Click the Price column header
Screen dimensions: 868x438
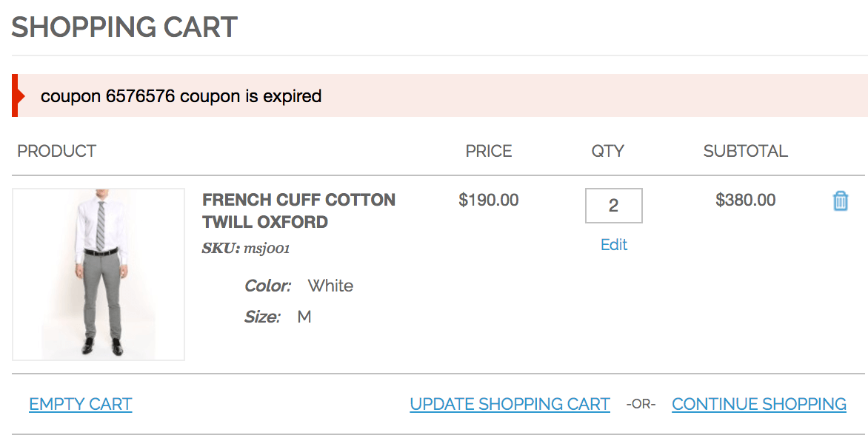[488, 152]
